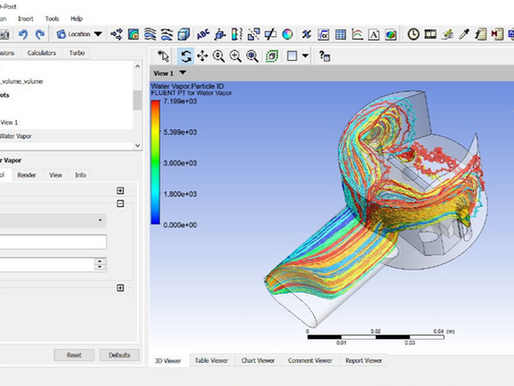Screen dimensions: 514x386
Task: Insert a Chart from the toolbar
Action: pyautogui.click(x=357, y=34)
